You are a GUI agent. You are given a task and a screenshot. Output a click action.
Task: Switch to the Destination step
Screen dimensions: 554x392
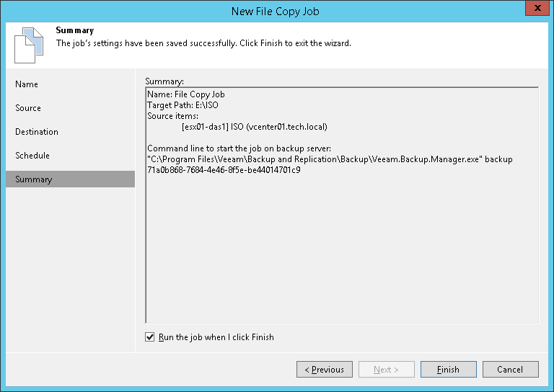pyautogui.click(x=37, y=132)
